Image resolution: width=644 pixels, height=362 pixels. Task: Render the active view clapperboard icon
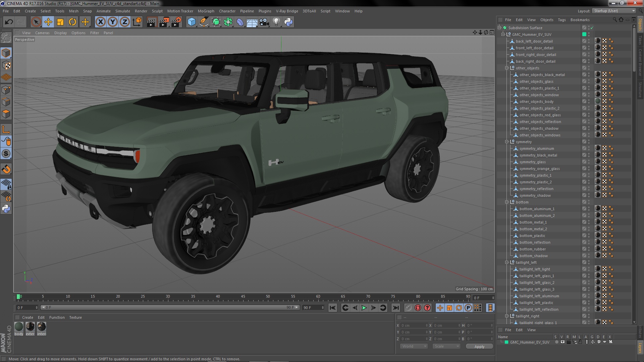tap(152, 22)
